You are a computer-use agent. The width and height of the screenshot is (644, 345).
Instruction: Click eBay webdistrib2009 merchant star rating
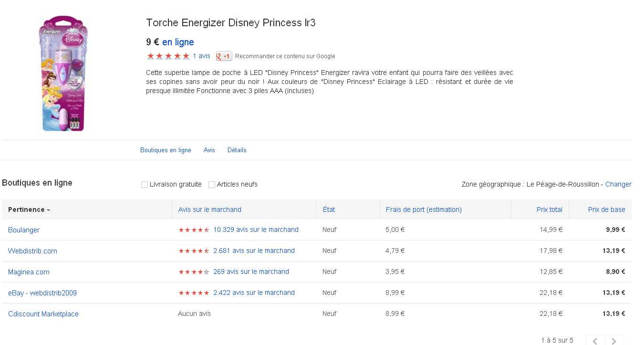pyautogui.click(x=194, y=293)
